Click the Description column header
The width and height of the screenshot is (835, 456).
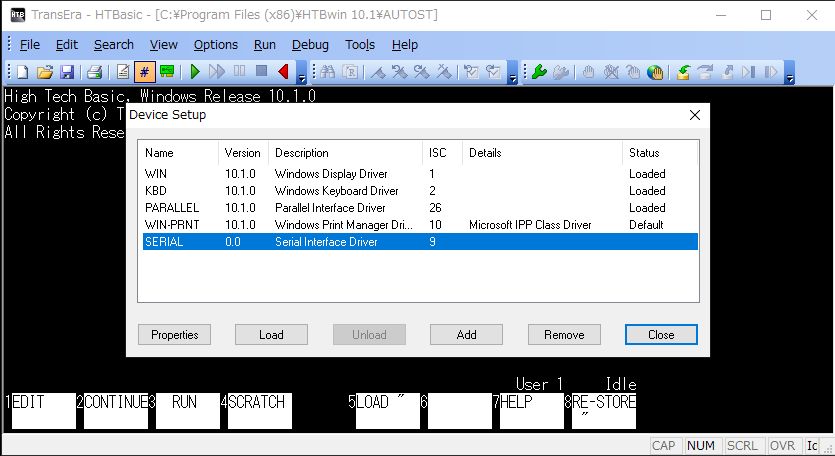coord(346,153)
